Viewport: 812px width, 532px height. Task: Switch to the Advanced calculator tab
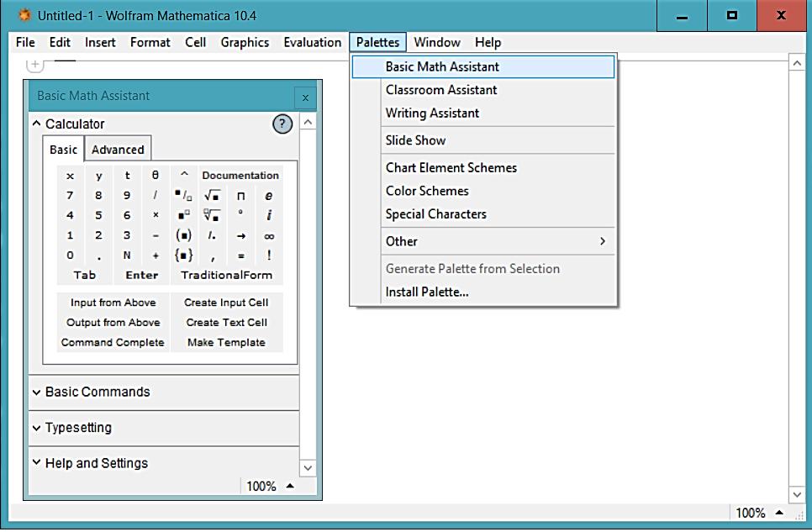click(118, 150)
